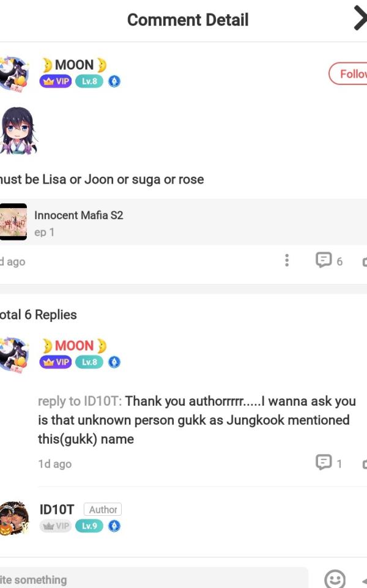Viewport: 367px width, 588px height.
Task: Click the blue diamond badge beside Lv.8 on top comment
Action: point(114,81)
